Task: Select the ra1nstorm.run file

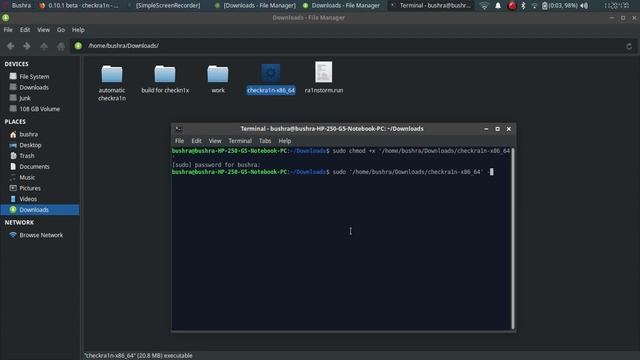Action: 324,78
